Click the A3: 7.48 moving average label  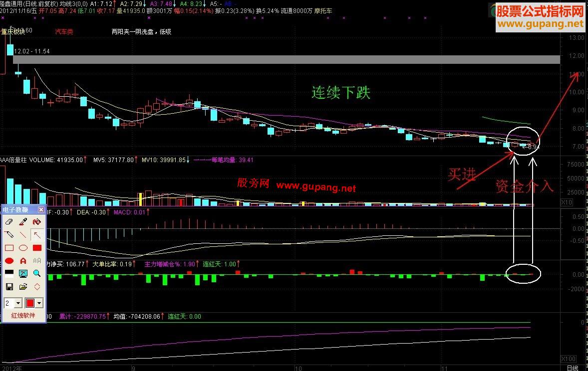click(161, 4)
